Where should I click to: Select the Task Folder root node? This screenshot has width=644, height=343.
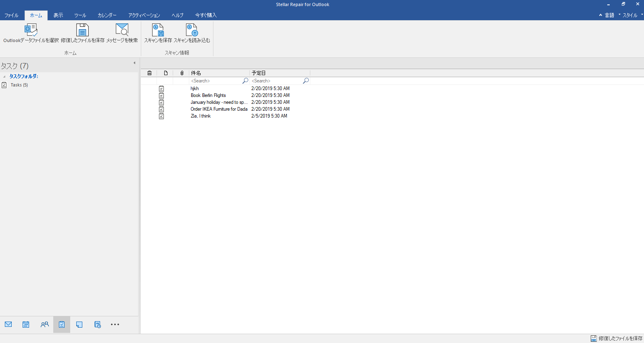(x=24, y=76)
